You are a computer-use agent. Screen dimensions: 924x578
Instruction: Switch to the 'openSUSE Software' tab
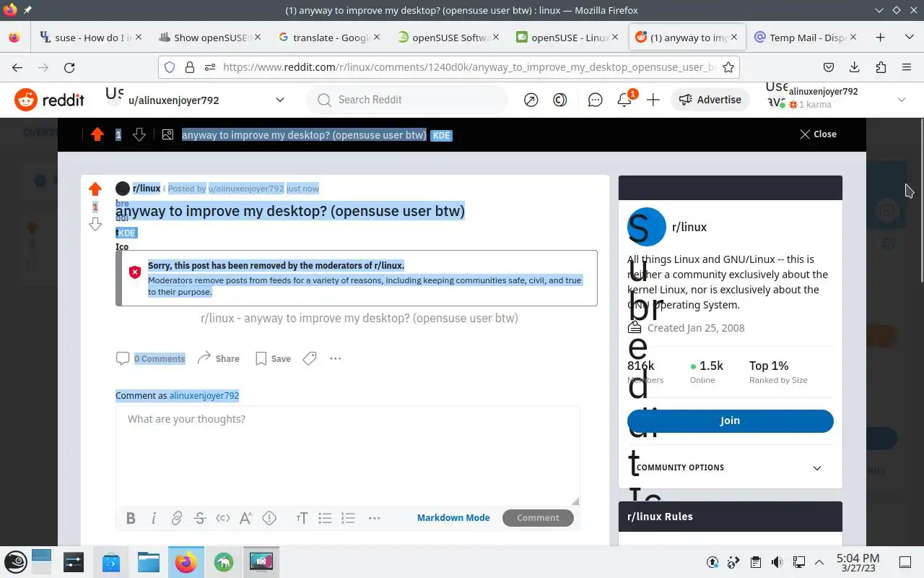(448, 38)
